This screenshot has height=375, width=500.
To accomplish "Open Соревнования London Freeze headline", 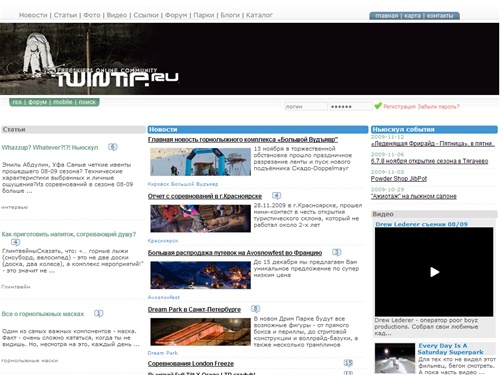I will [191, 363].
